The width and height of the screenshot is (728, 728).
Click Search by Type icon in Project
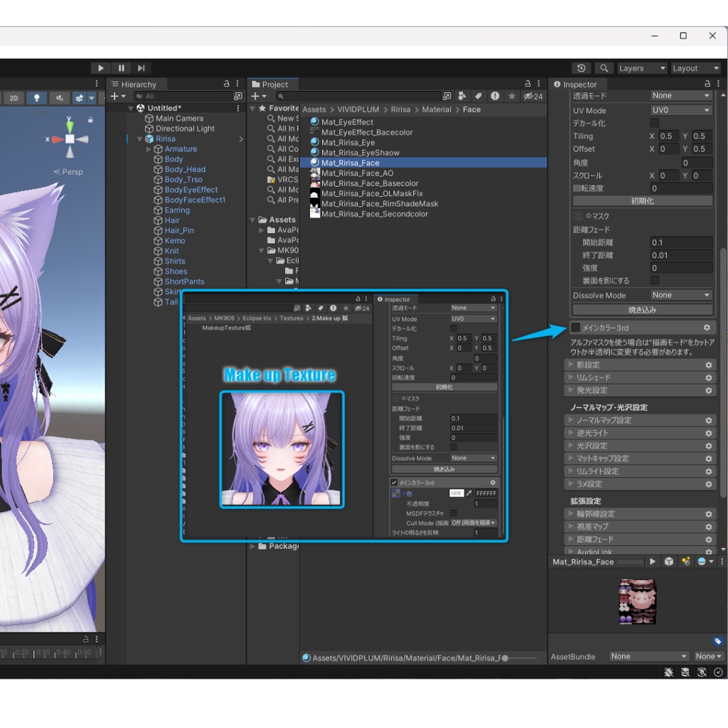tap(462, 96)
